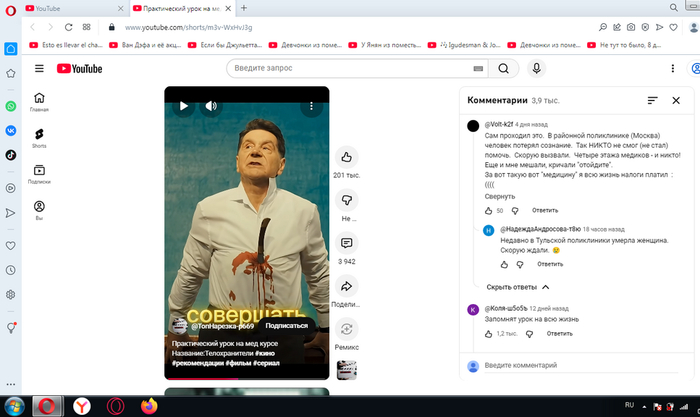Click the dislike button on the Short
Screen dimensions: 700x417
pyautogui.click(x=346, y=200)
